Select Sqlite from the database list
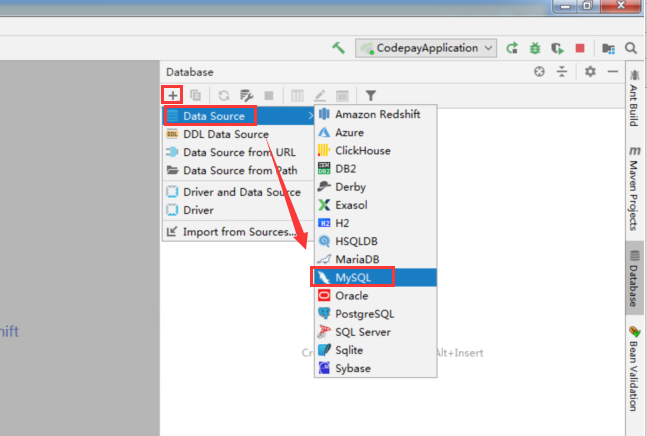The image size is (647, 436). pos(375,350)
